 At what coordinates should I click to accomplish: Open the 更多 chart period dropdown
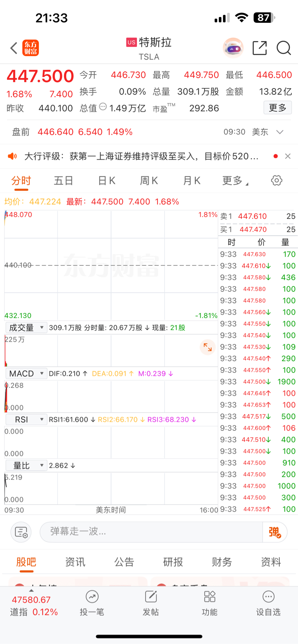pos(235,181)
